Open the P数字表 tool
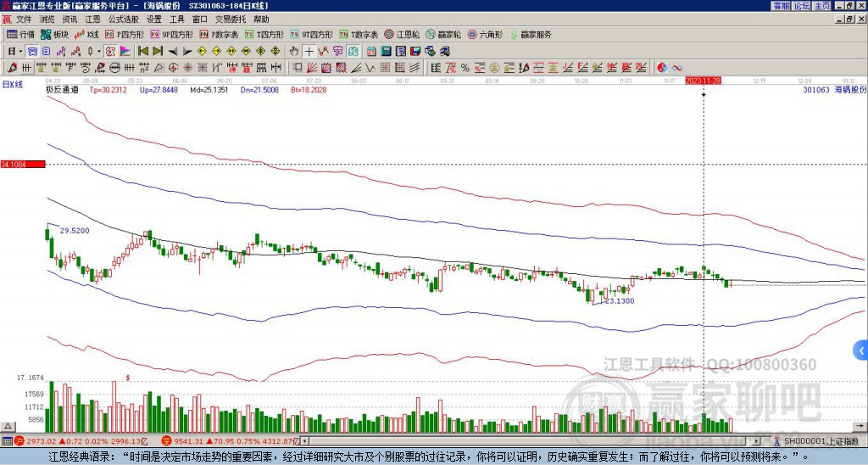 (220, 34)
